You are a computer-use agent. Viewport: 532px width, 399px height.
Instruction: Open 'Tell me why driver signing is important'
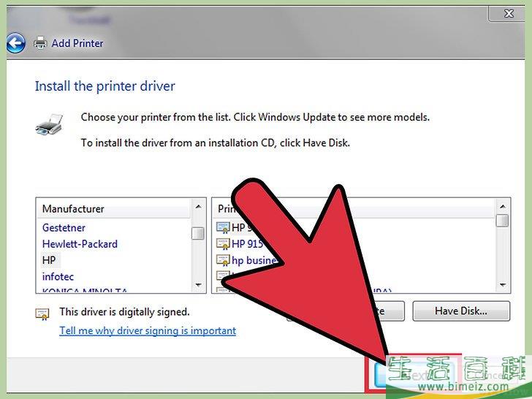pos(148,330)
